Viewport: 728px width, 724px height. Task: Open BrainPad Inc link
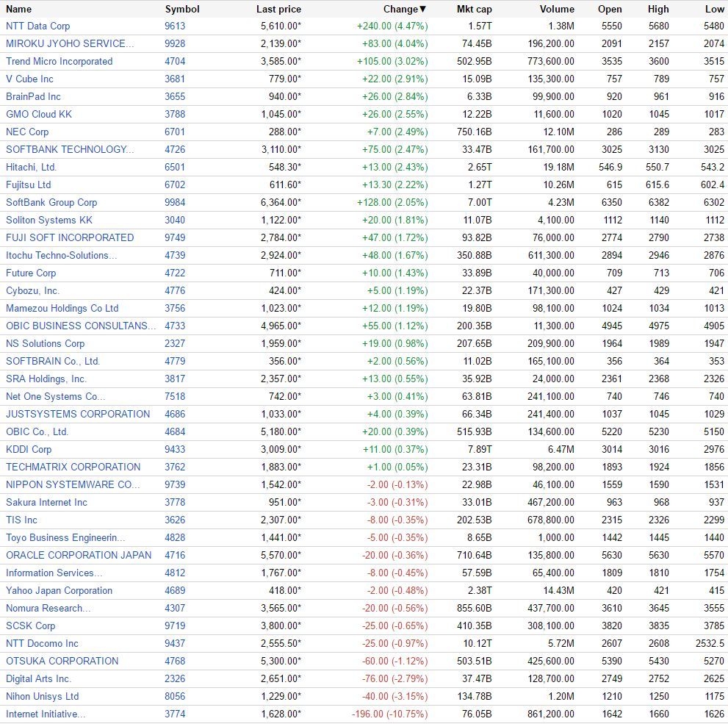(33, 96)
